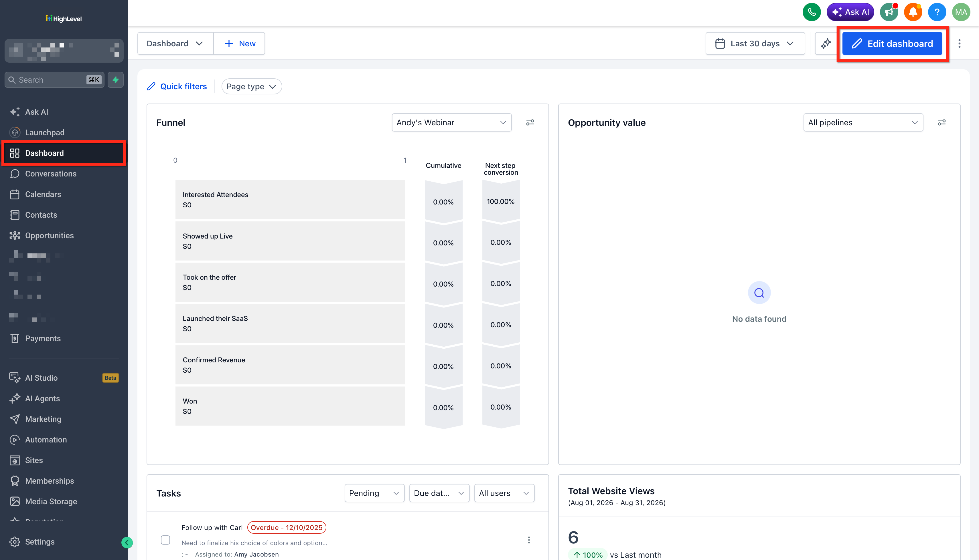Screen dimensions: 979x560
Task: Expand the Dashboard selector dropdown
Action: pyautogui.click(x=175, y=43)
